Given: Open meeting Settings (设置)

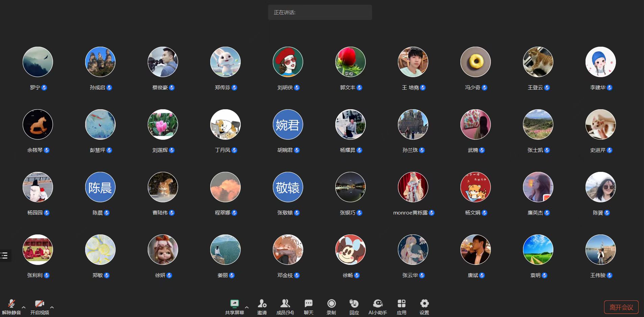Looking at the screenshot, I should tap(424, 303).
